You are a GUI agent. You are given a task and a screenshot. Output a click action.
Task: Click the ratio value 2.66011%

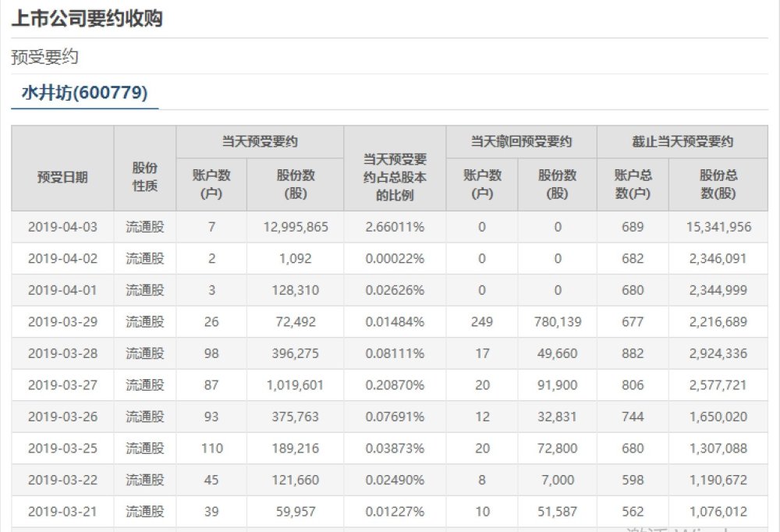(395, 227)
